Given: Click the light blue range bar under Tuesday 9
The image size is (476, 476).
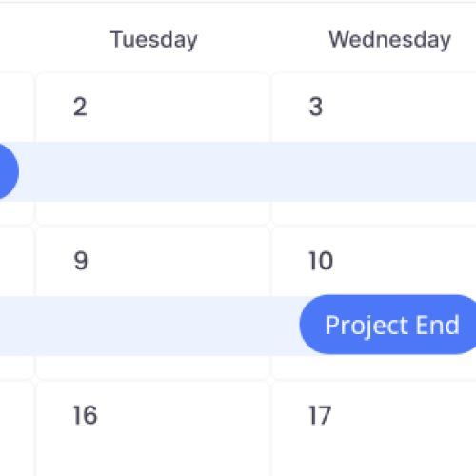Looking at the screenshot, I should (x=152, y=326).
